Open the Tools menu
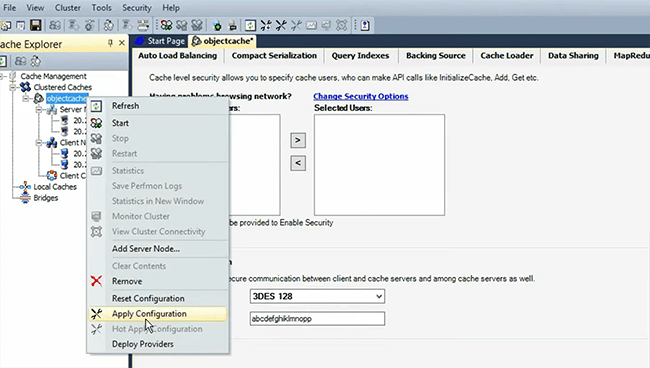The height and width of the screenshot is (368, 650). click(x=102, y=7)
